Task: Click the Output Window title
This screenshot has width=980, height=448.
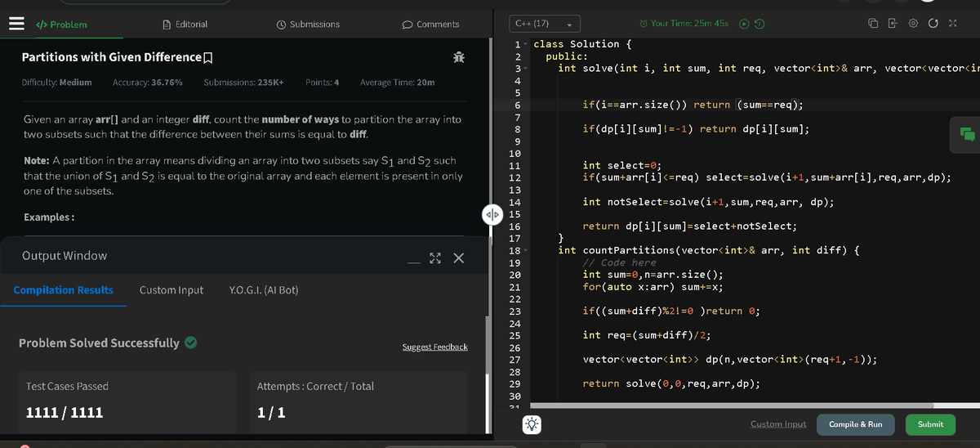Action: tap(65, 256)
